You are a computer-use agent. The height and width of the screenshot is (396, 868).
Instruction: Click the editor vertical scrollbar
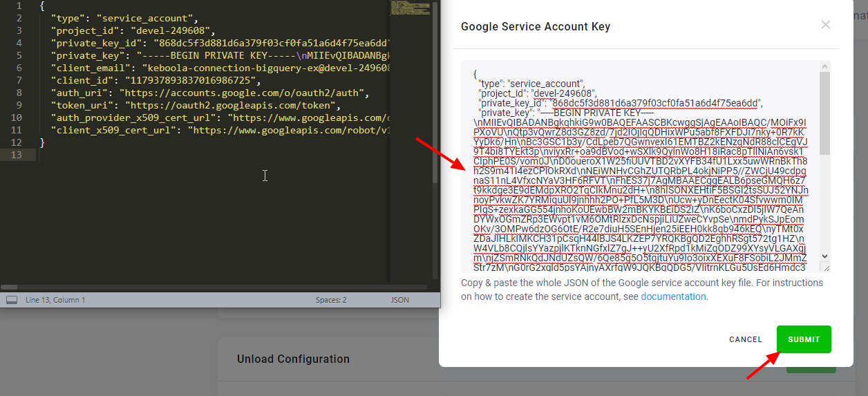coord(435,92)
